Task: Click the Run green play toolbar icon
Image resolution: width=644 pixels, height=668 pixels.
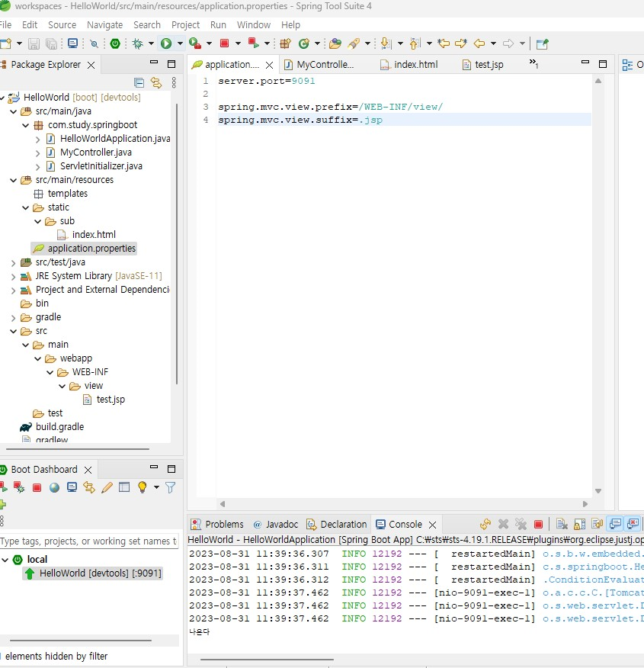Action: [x=166, y=43]
